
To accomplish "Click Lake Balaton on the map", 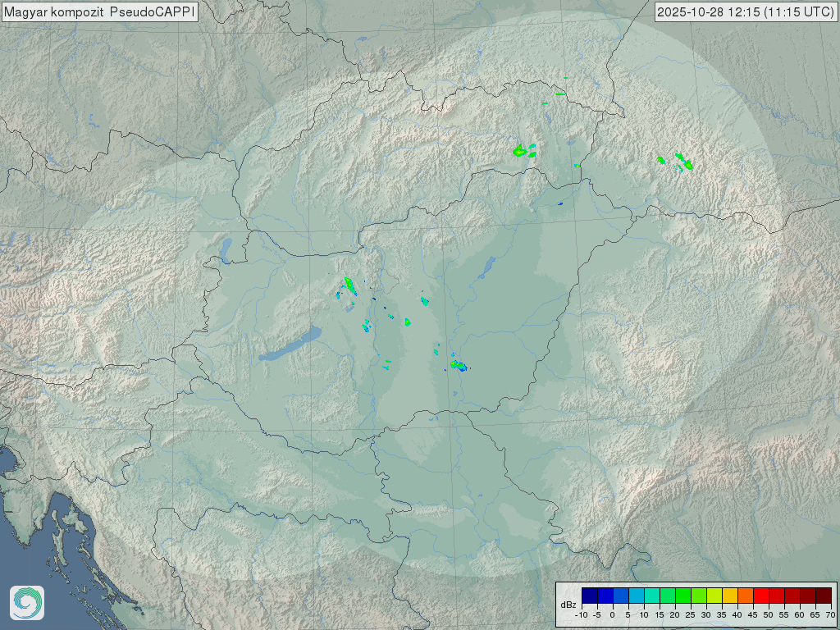I will (x=290, y=346).
